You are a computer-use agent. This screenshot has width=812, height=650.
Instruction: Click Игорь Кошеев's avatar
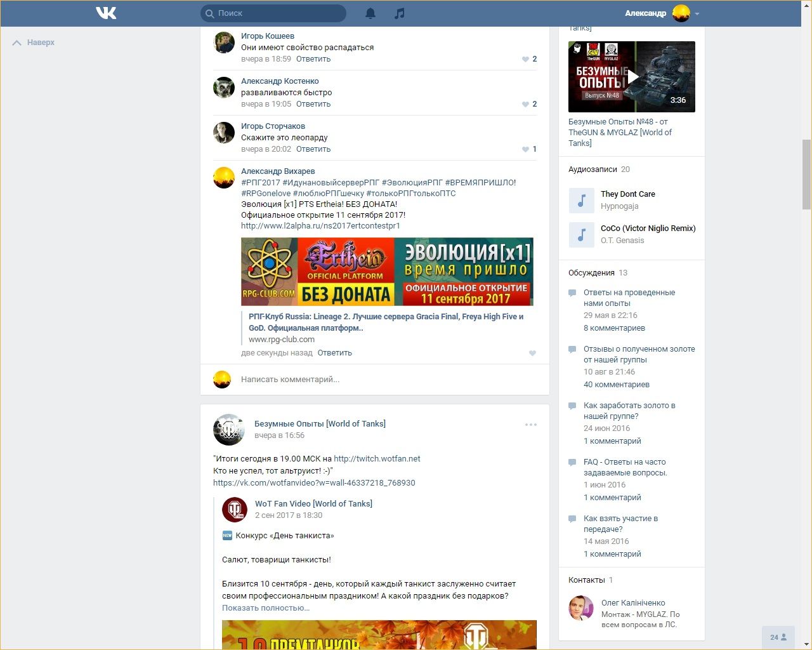[x=224, y=43]
